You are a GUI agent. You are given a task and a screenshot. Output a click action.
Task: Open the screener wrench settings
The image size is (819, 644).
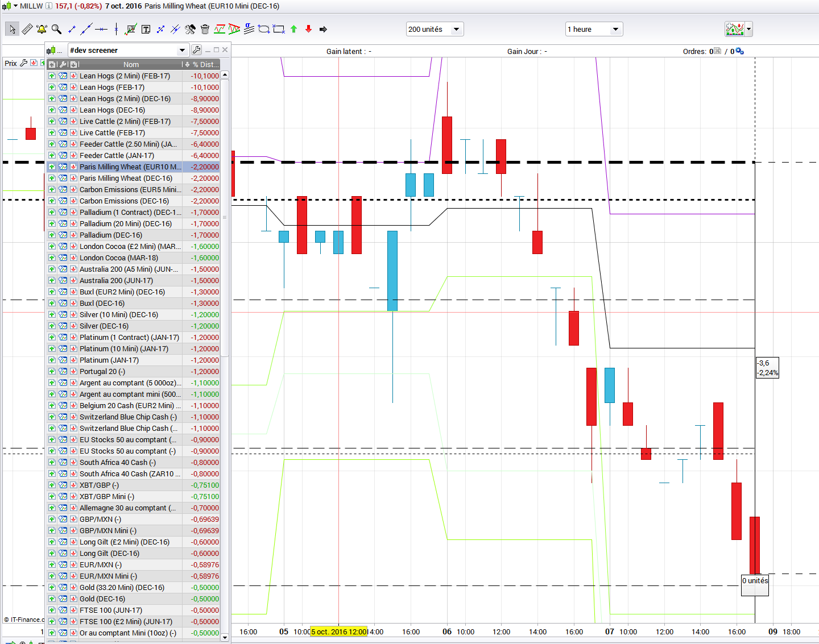196,50
